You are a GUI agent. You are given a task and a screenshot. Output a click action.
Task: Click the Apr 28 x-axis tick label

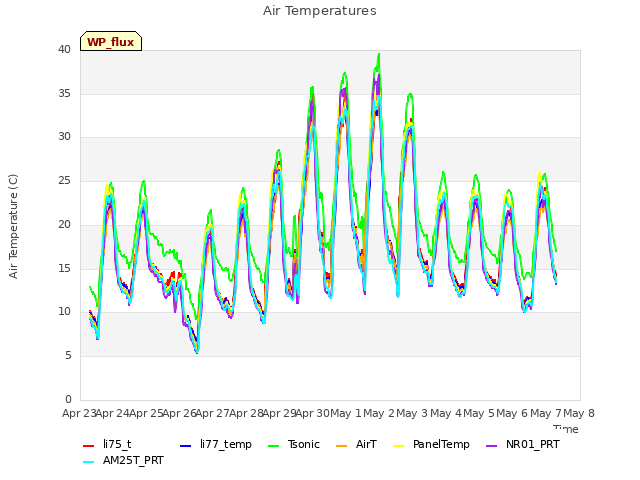[x=246, y=413]
